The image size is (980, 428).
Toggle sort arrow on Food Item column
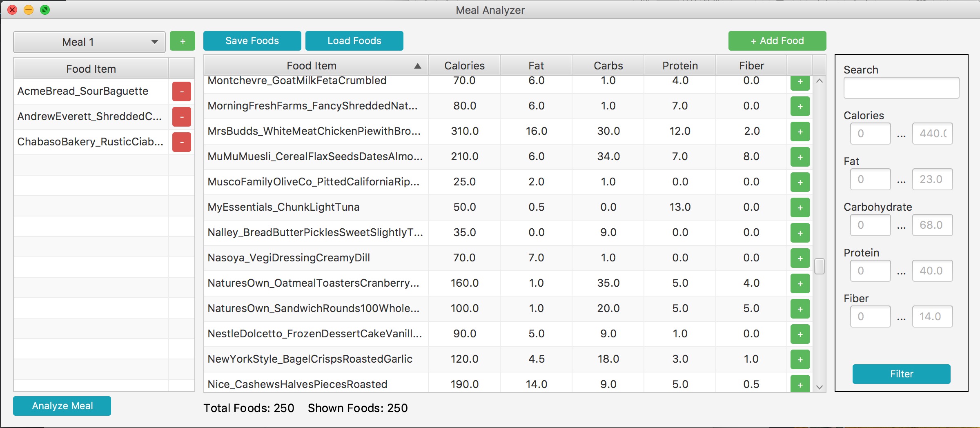tap(417, 66)
